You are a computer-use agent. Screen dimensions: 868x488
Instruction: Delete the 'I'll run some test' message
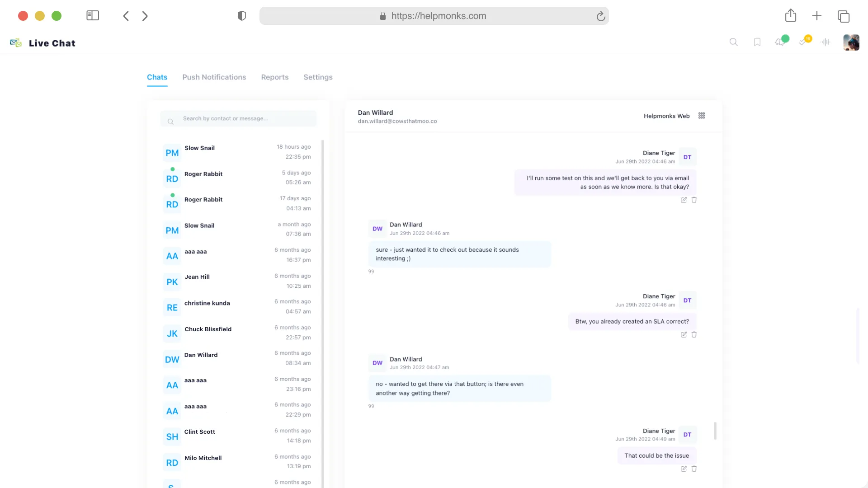694,200
